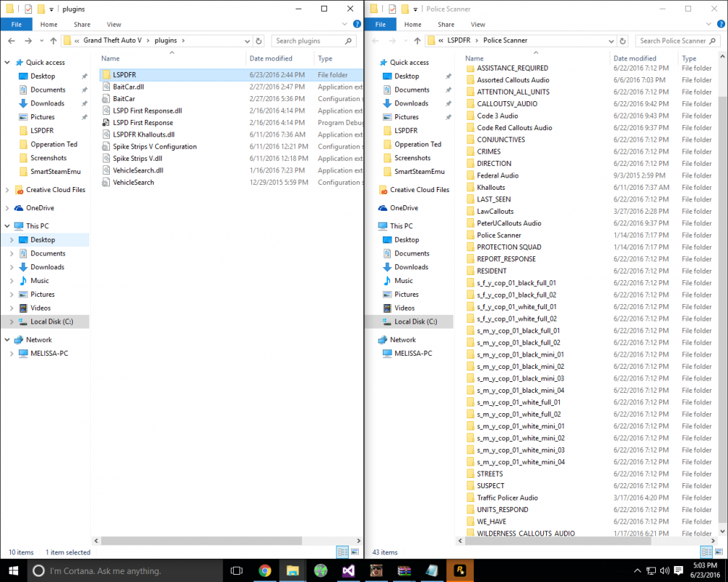
Task: Go up one level in Police Scanner window
Action: [417, 41]
